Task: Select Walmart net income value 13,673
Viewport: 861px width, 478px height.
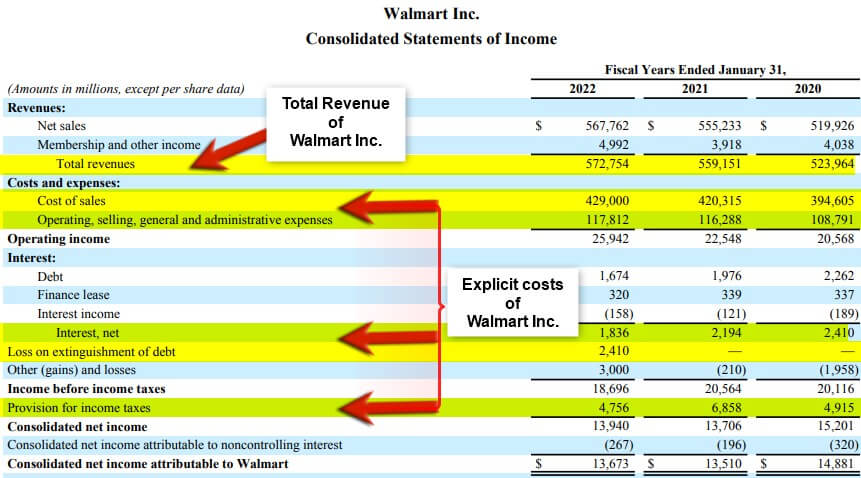Action: 610,464
